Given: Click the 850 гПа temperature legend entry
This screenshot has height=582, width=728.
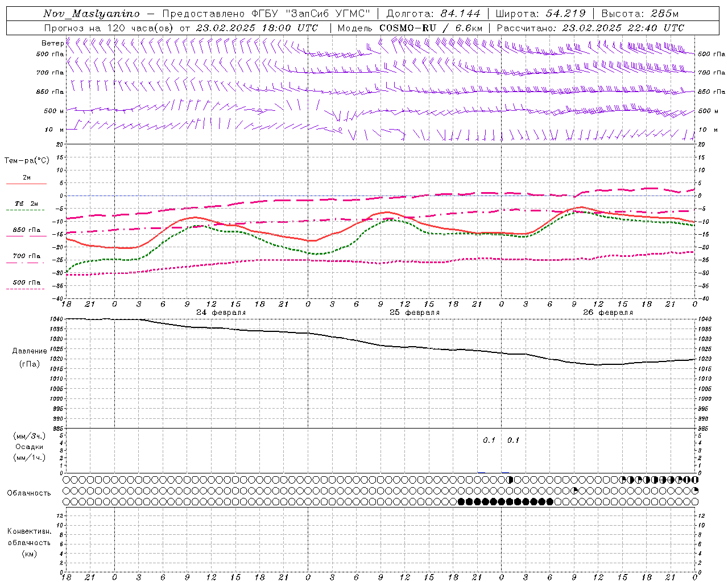Looking at the screenshot, I should 27,230.
